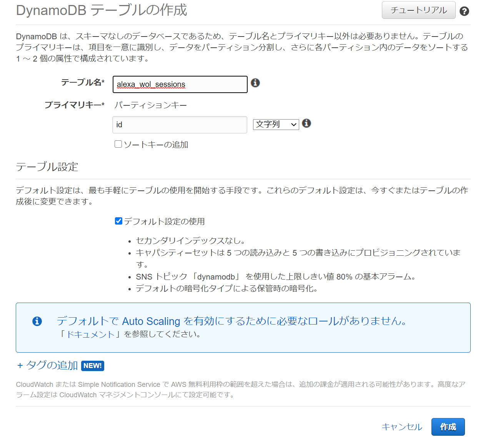493x448 pixels.
Task: Click the SNS トピック「dynamodb」bullet text
Action: click(276, 276)
